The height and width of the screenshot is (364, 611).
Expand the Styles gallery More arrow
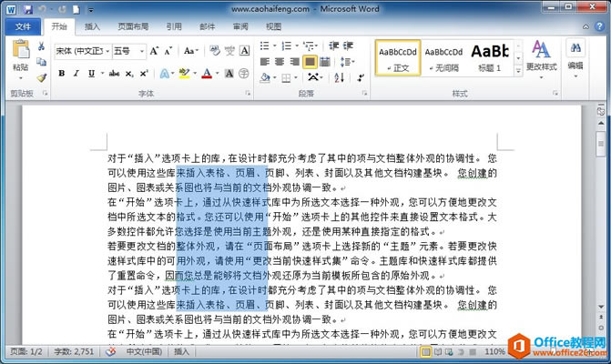(x=518, y=70)
